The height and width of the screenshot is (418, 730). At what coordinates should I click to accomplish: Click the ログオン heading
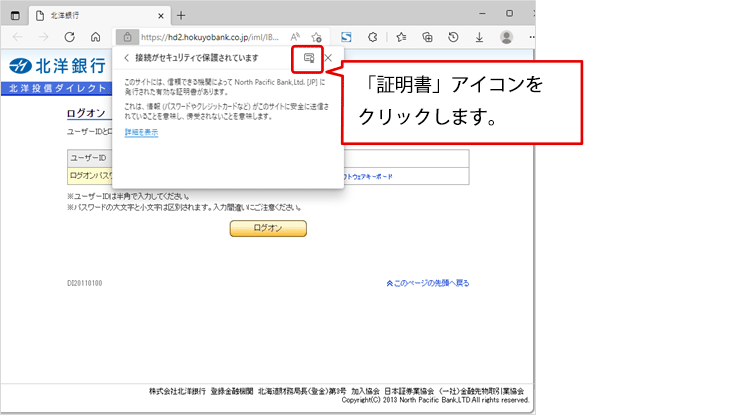click(x=86, y=113)
